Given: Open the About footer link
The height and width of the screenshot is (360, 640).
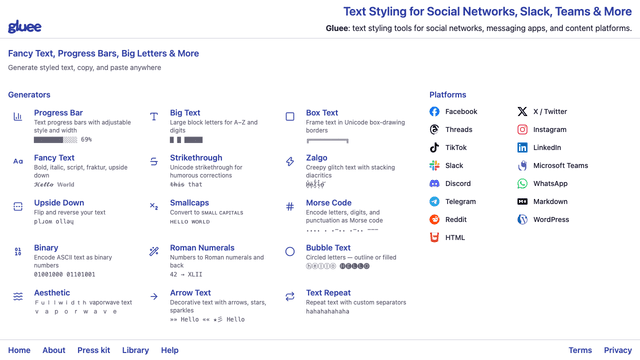Looking at the screenshot, I should coord(54,350).
